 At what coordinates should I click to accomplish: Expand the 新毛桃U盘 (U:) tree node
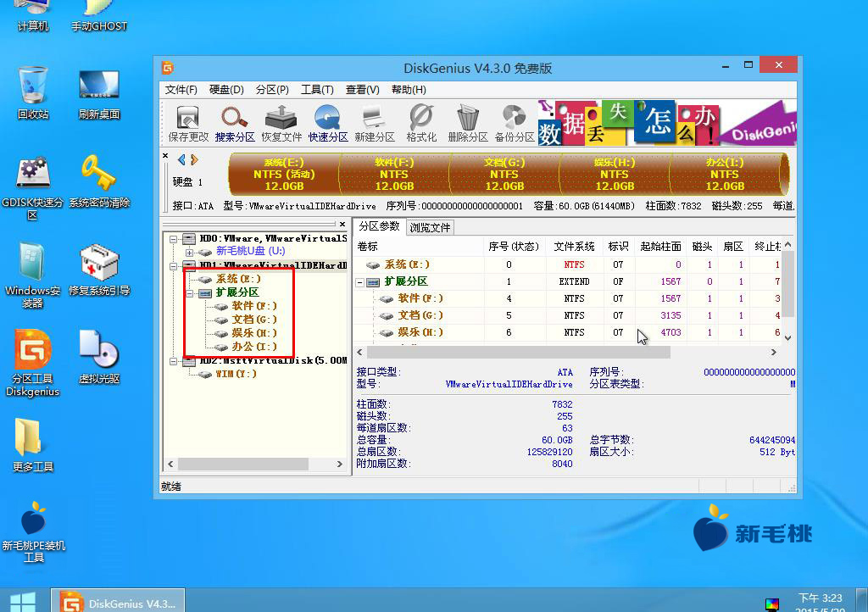click(x=189, y=253)
